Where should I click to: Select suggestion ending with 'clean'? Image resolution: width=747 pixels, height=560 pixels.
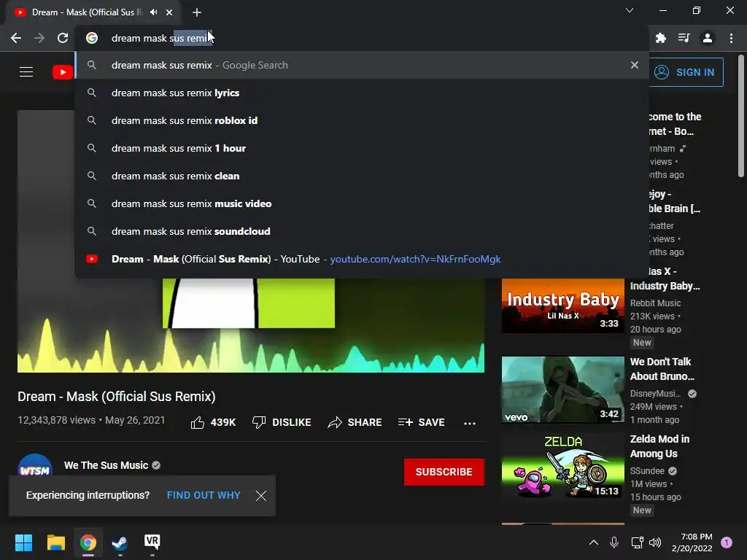(x=362, y=176)
